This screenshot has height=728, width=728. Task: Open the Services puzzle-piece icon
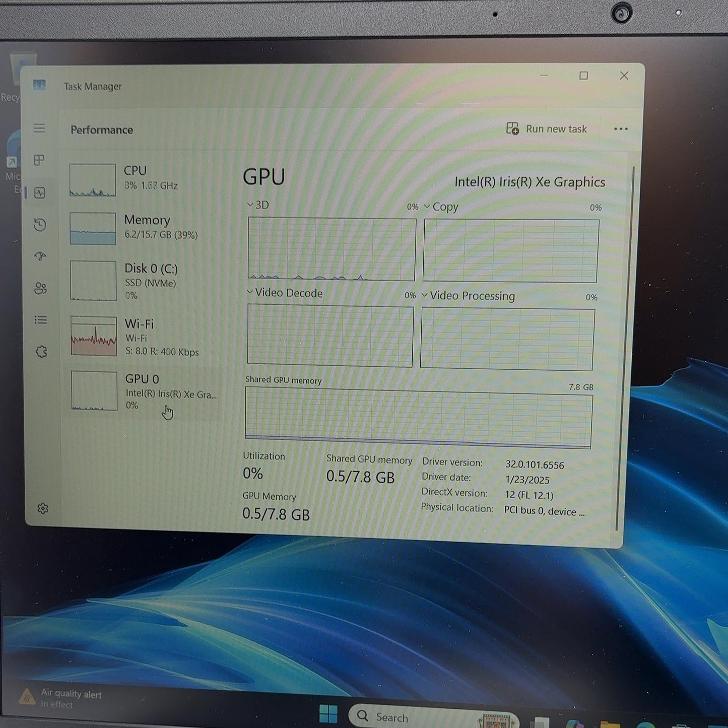coord(41,352)
